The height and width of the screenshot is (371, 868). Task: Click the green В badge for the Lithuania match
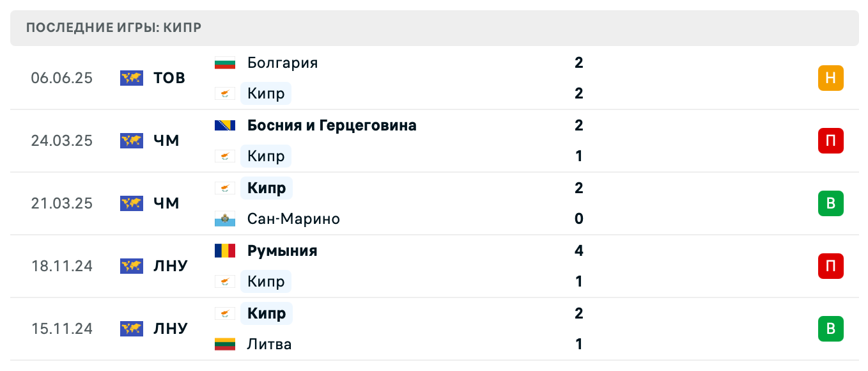pyautogui.click(x=830, y=329)
